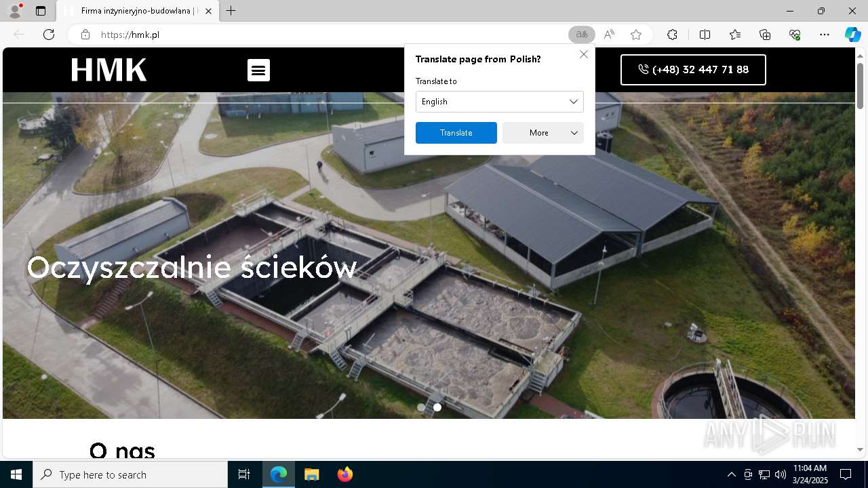Click the taskbar search box
The image size is (868, 488).
tap(130, 474)
